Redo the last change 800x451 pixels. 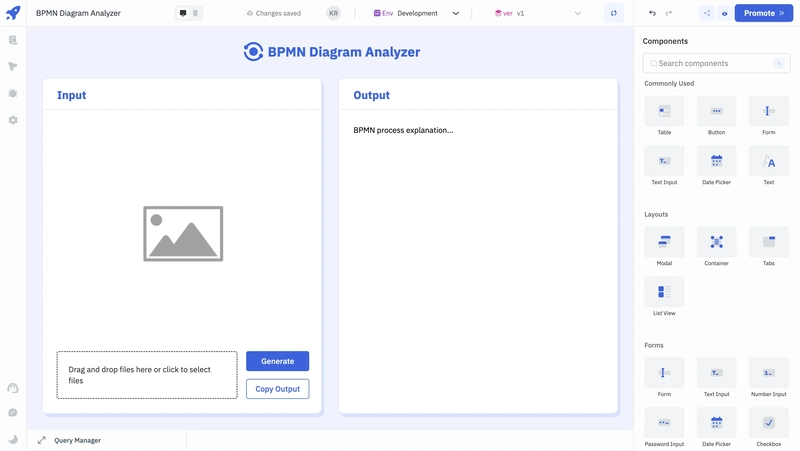pos(669,13)
